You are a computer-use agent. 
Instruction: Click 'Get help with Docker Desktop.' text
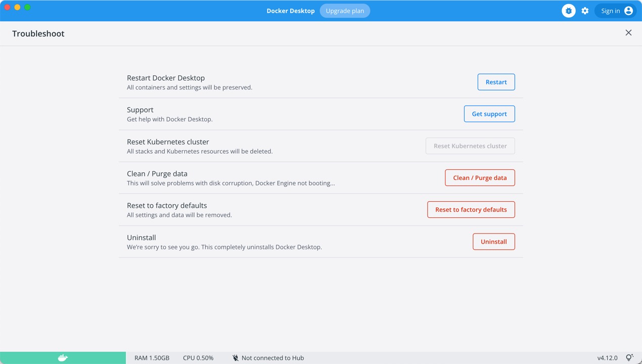pos(170,119)
